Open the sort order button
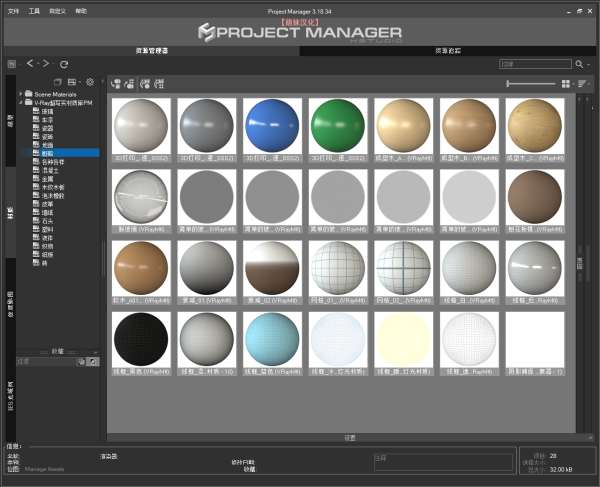 [582, 83]
